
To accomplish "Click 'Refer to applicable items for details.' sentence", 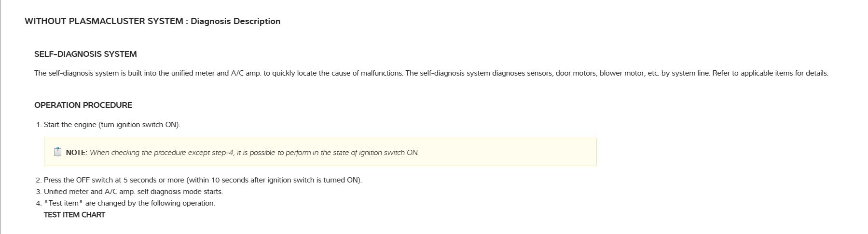I will tap(770, 73).
